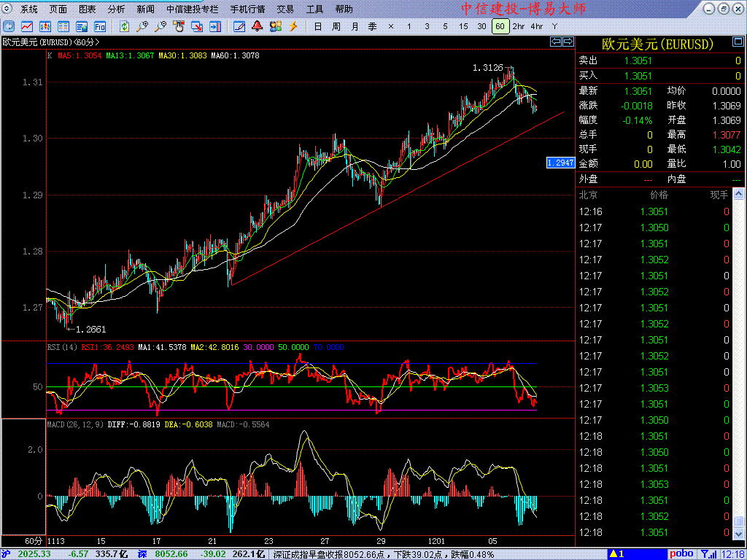Open the 分析 menu

point(116,9)
